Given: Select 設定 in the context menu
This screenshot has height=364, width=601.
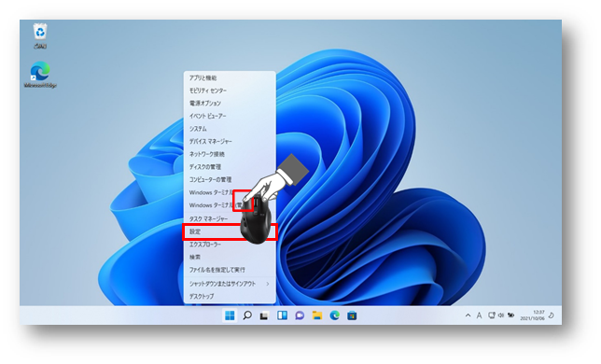Looking at the screenshot, I should coord(230,231).
